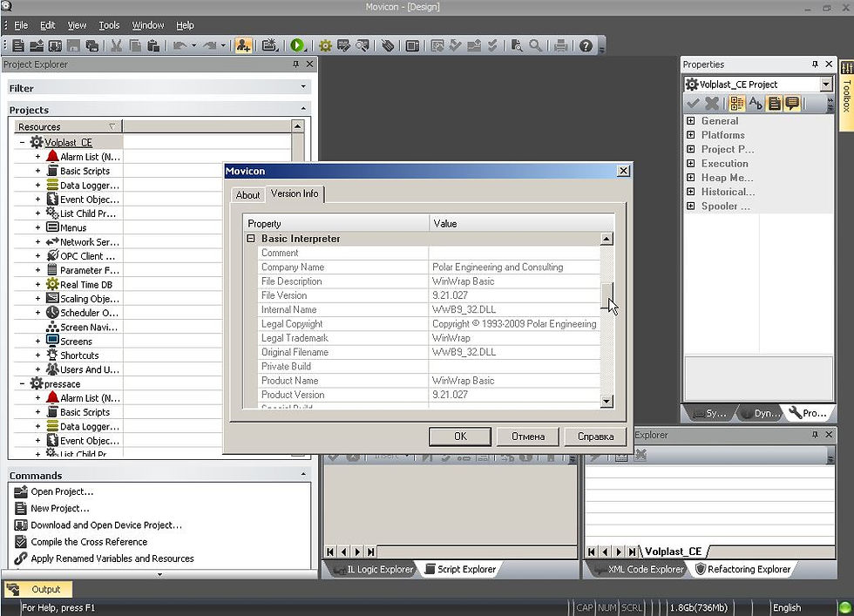Image resolution: width=854 pixels, height=616 pixels.
Task: Click the Compile the Cross Reference icon
Action: tap(21, 542)
